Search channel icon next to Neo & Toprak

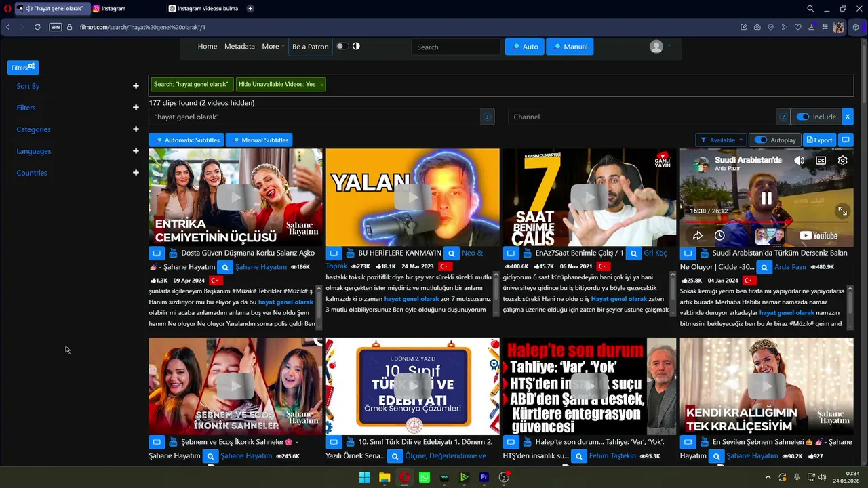tap(452, 253)
